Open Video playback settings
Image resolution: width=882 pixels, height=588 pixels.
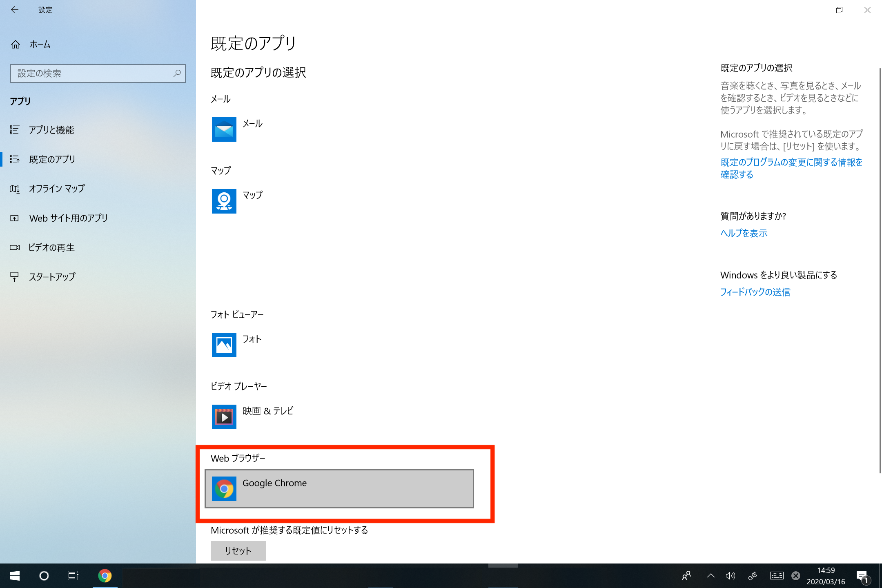coord(51,247)
